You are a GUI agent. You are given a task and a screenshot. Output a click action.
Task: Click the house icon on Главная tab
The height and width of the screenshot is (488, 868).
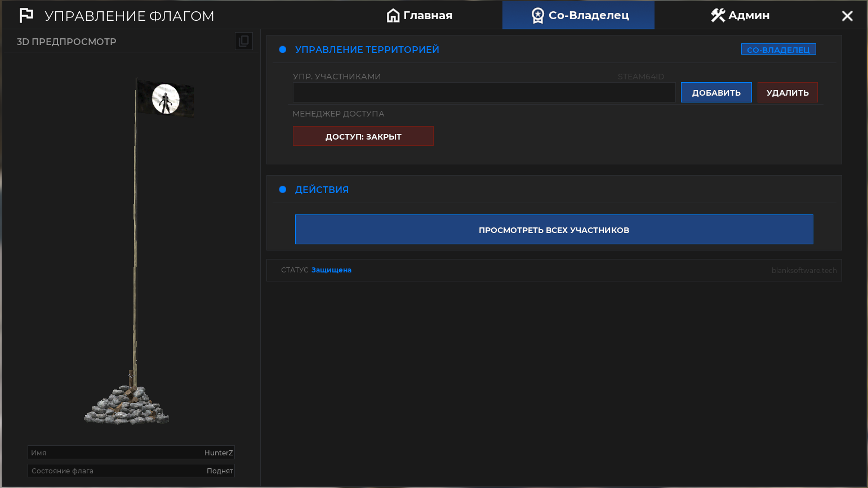tap(393, 15)
